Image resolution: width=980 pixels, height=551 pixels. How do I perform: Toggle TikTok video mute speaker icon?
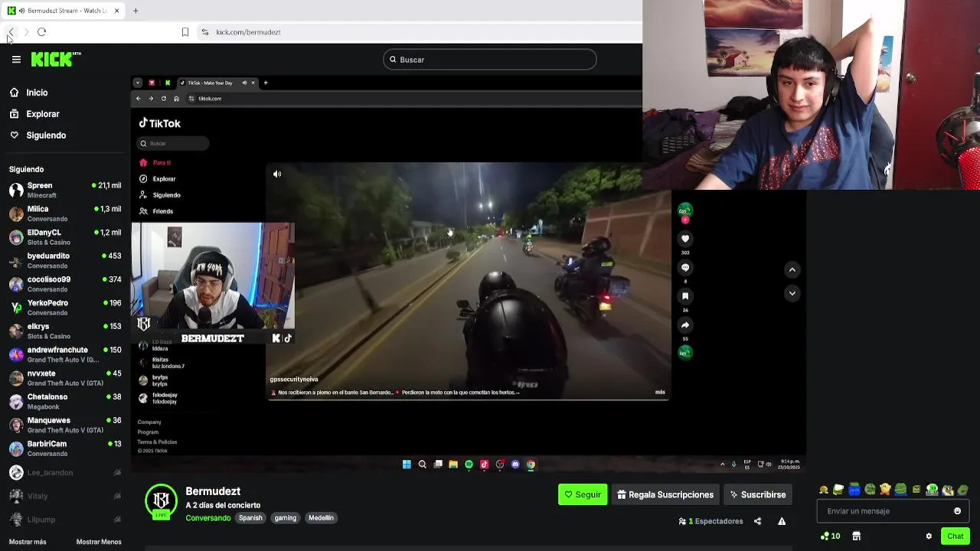[x=277, y=174]
